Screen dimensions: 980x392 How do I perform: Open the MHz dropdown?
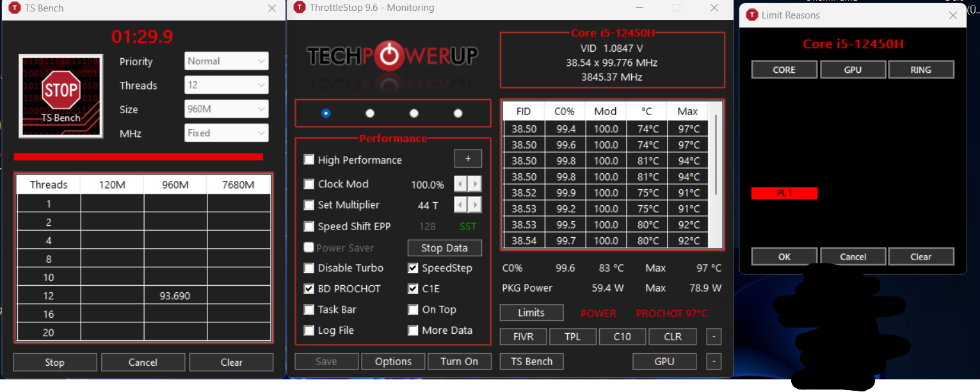[x=227, y=133]
